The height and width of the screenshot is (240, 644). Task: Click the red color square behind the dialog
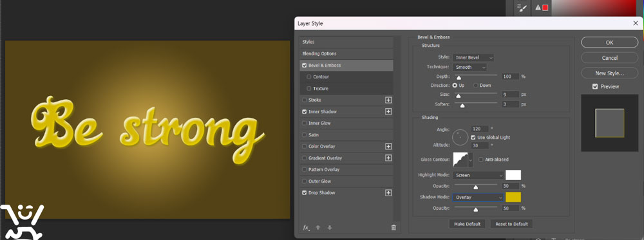545,7
